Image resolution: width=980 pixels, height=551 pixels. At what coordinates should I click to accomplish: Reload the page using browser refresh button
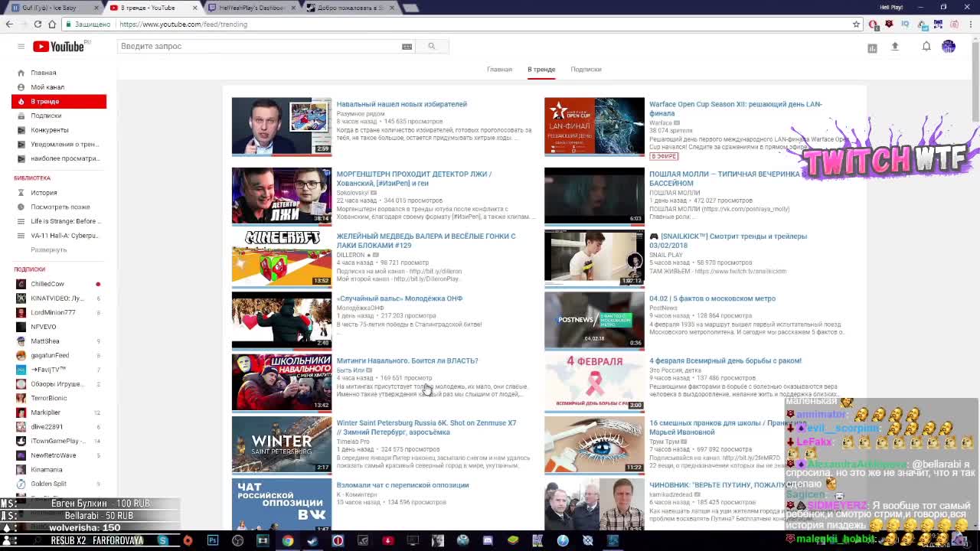pyautogui.click(x=38, y=24)
